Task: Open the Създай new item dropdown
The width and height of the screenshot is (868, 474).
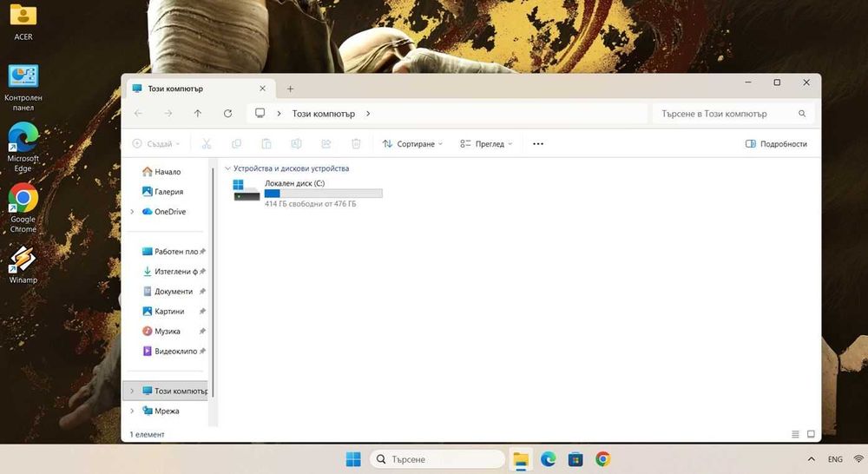Action: click(x=156, y=144)
